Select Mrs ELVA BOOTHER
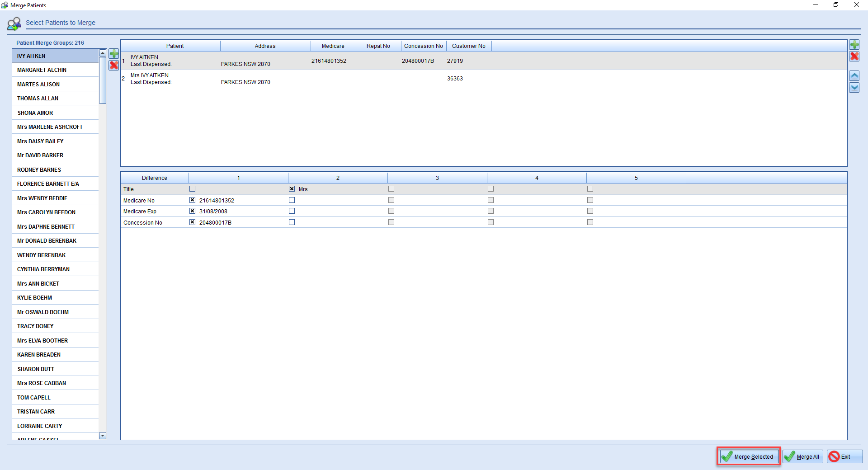868x470 pixels. tap(55, 341)
